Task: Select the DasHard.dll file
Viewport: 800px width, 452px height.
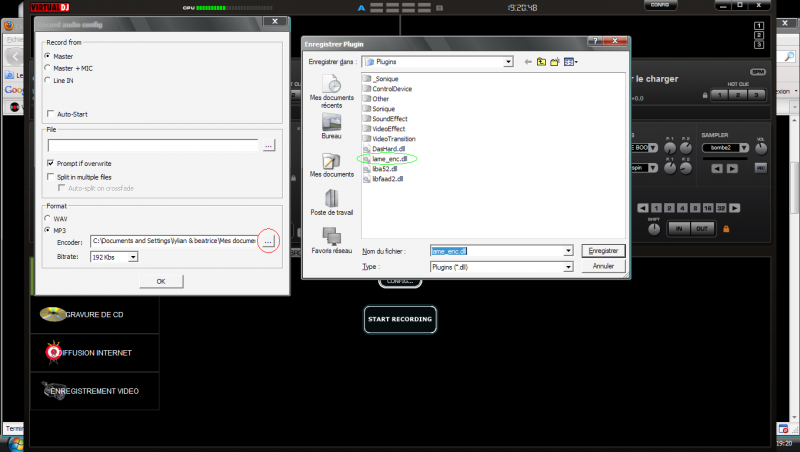Action: pos(384,149)
